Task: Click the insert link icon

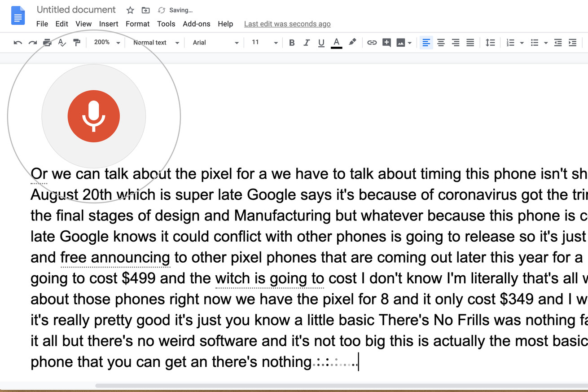Action: click(x=372, y=43)
